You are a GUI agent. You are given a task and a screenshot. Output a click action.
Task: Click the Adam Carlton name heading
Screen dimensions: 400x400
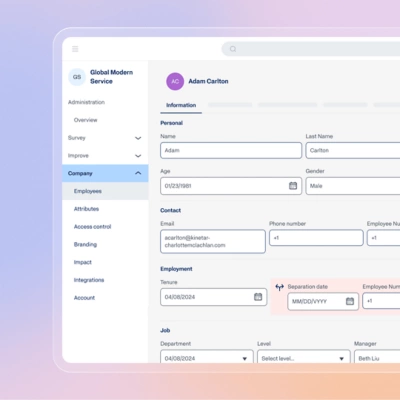(208, 81)
